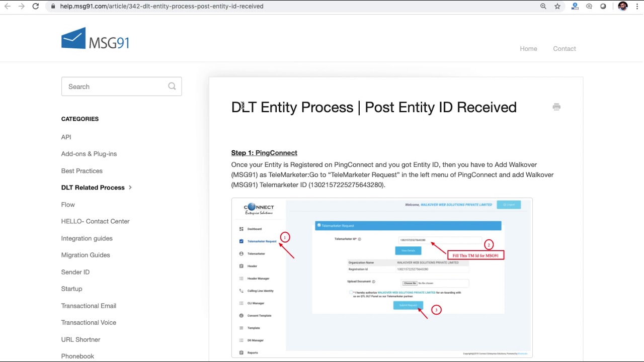Screen dimensions: 644x362
Task: Open the blue extension icon in toolbar
Action: [x=575, y=6]
